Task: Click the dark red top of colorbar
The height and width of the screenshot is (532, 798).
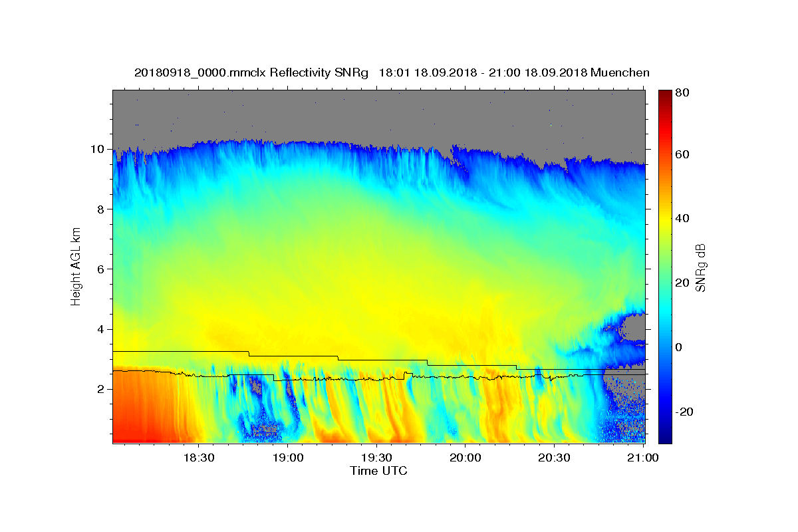Action: [664, 94]
